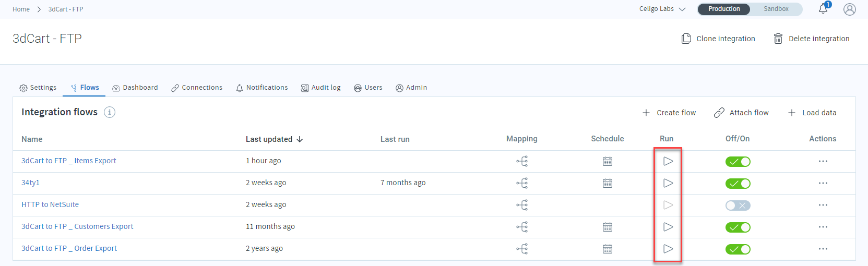The height and width of the screenshot is (266, 868).
Task: Click the Name column header
Action: click(x=32, y=139)
